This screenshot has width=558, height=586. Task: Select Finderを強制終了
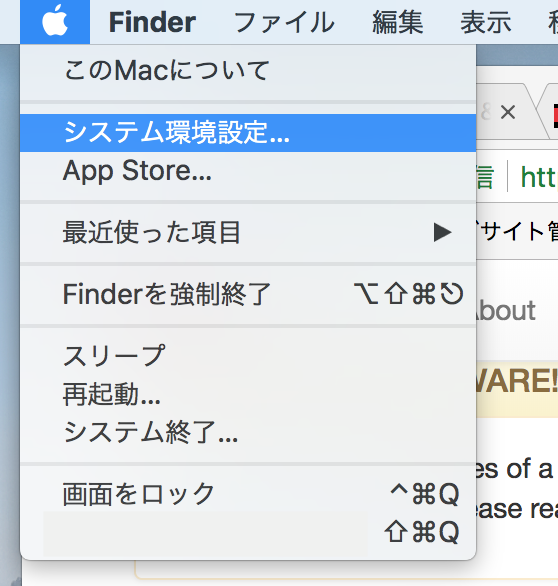click(248, 294)
